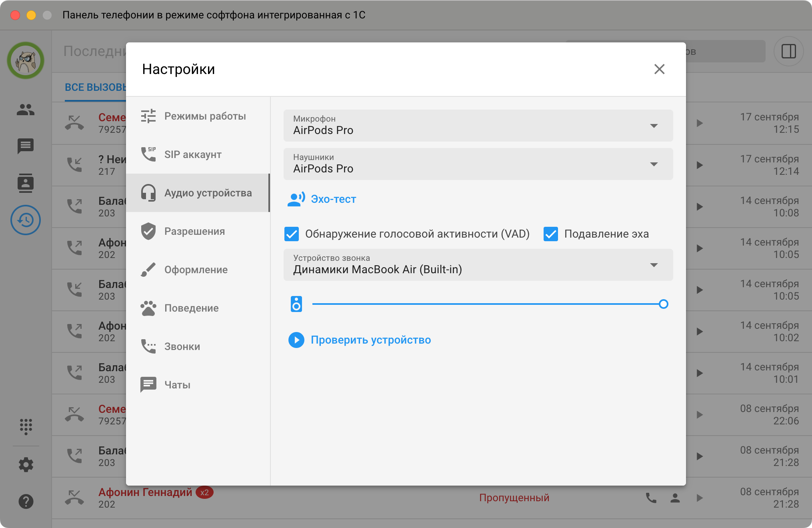Open the chat messages sidebar icon
Image resolution: width=812 pixels, height=528 pixels.
(26, 146)
